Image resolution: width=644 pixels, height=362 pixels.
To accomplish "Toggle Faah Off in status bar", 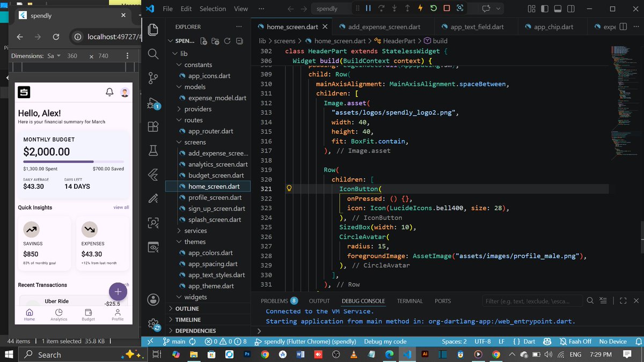I will (576, 341).
